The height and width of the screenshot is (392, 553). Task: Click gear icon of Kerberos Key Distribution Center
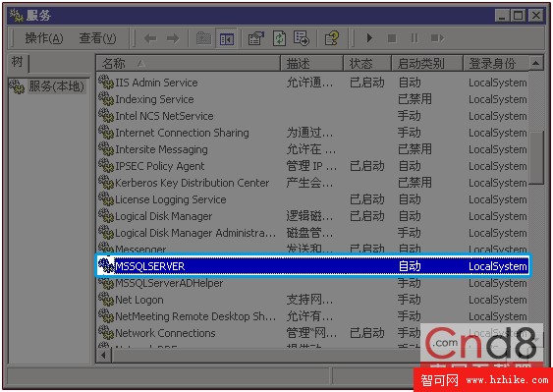(x=106, y=182)
